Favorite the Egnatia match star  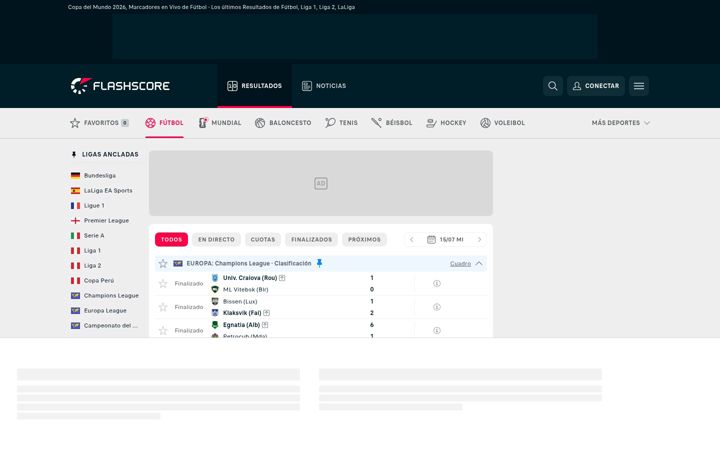pyautogui.click(x=163, y=331)
